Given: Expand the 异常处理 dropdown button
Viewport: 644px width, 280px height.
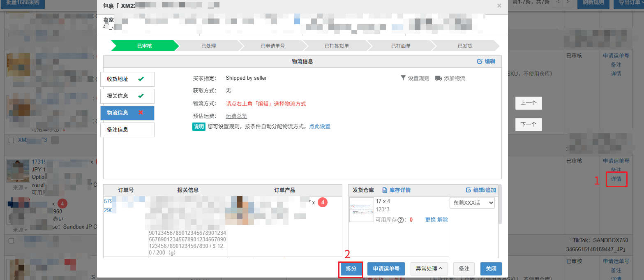Looking at the screenshot, I should (429, 268).
